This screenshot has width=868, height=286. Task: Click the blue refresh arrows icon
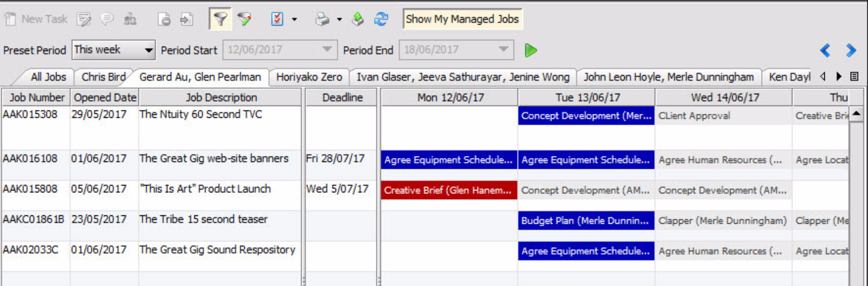[x=381, y=19]
